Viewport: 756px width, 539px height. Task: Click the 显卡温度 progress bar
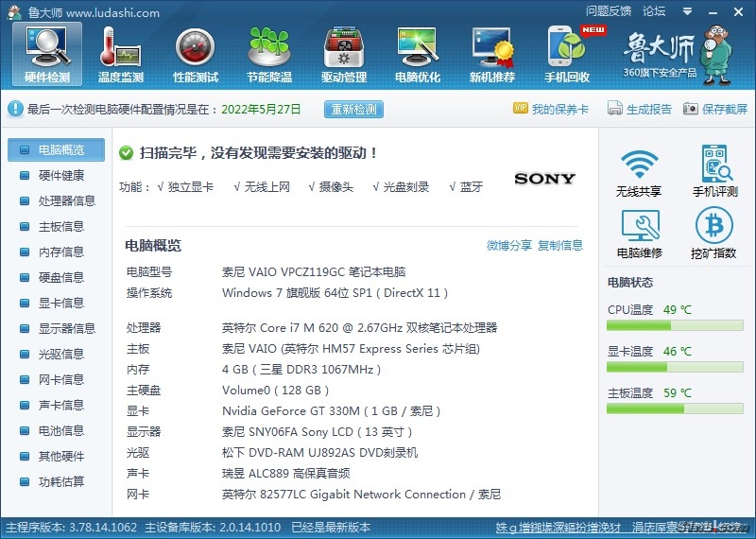coord(675,367)
